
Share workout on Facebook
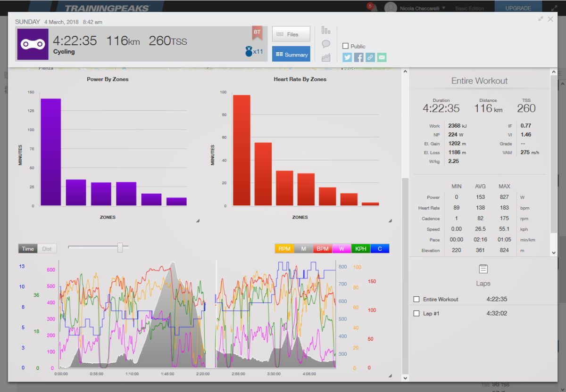[x=358, y=57]
